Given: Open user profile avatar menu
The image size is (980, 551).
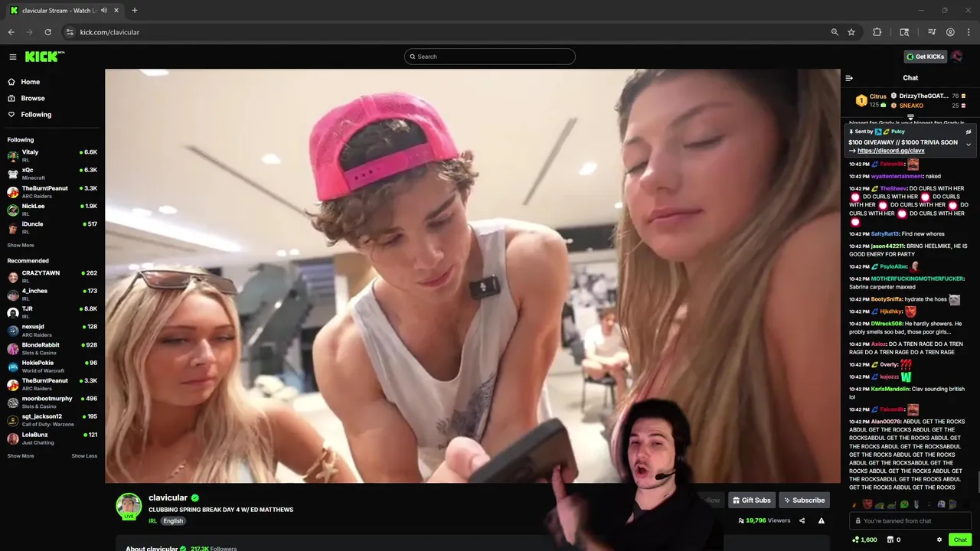Looking at the screenshot, I should [957, 57].
